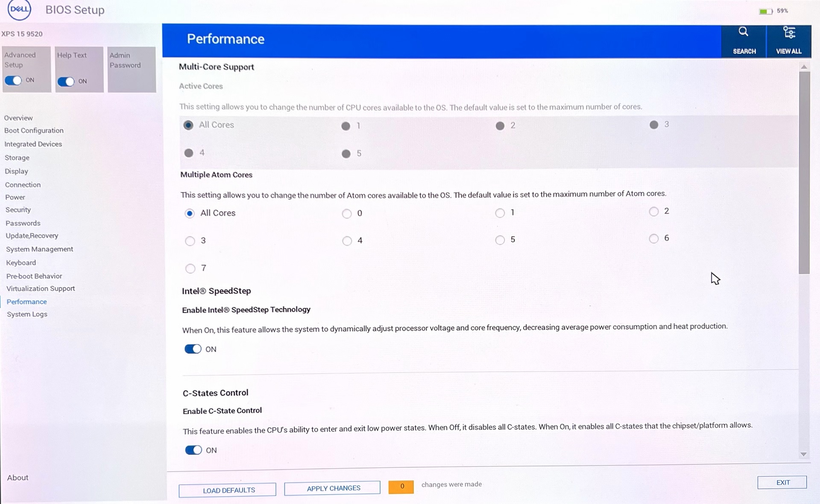This screenshot has height=504, width=820.
Task: Click Load Defaults button
Action: point(228,490)
